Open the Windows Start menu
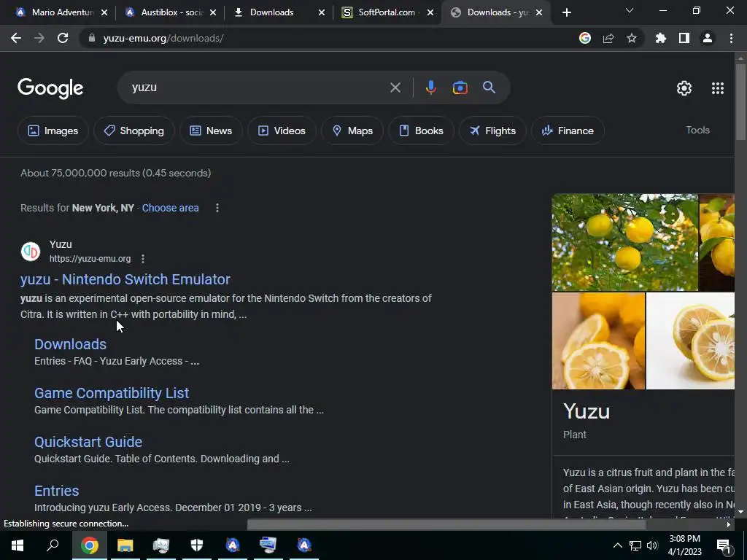The height and width of the screenshot is (560, 747). click(18, 545)
